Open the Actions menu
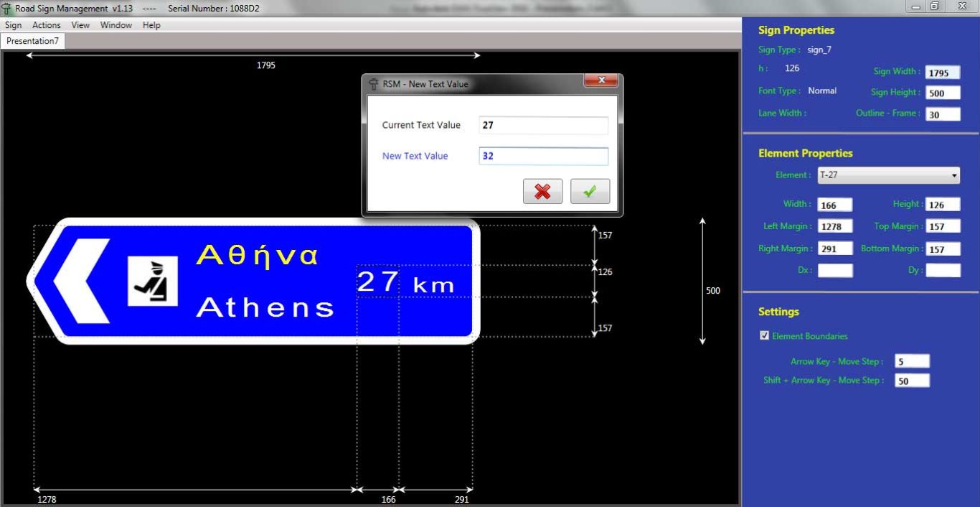Viewport: 980px width, 507px height. point(46,25)
